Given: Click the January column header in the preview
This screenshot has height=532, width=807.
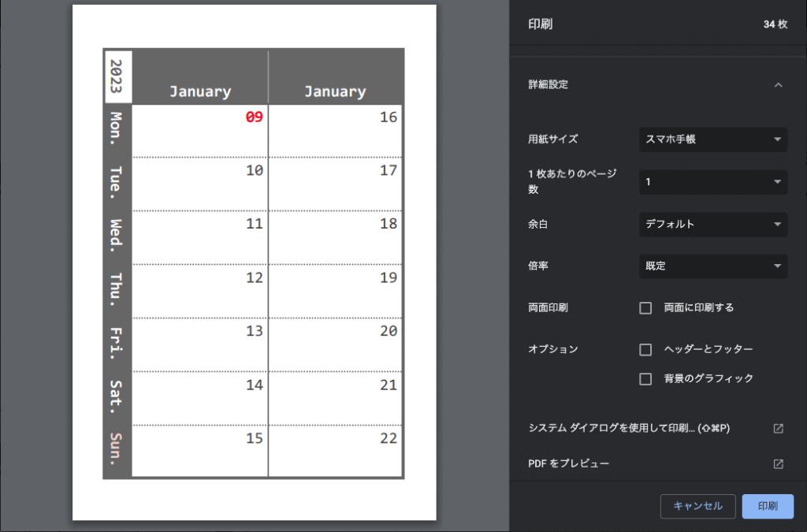Looking at the screenshot, I should point(199,91).
